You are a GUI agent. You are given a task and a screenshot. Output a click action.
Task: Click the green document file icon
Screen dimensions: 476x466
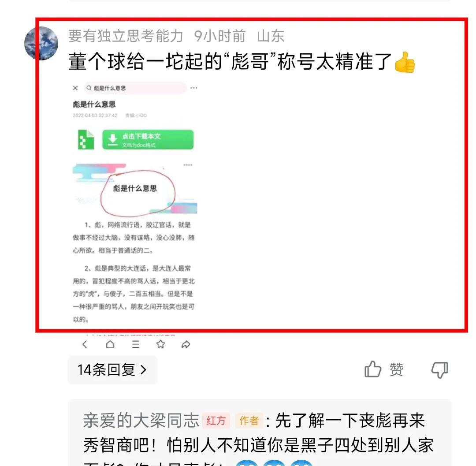coord(86,140)
